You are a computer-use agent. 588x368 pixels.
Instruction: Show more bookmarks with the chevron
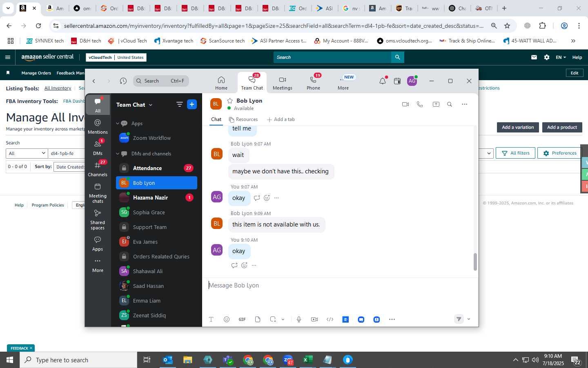coord(573,41)
